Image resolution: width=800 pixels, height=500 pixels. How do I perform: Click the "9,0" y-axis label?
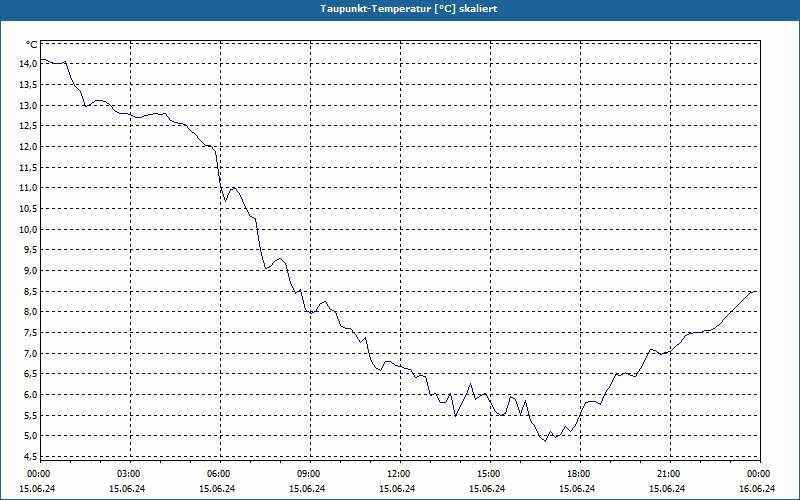click(x=30, y=270)
